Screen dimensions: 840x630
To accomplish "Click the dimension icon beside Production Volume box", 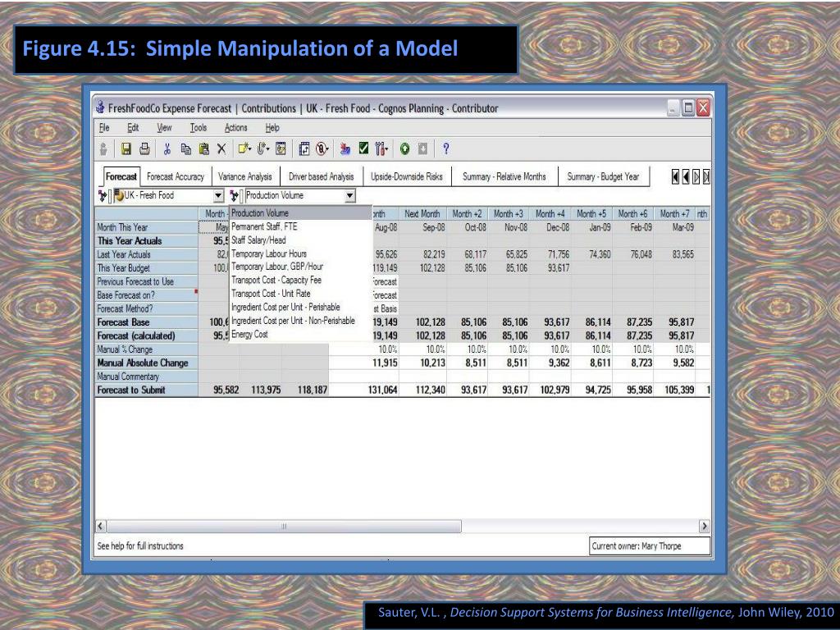I will pyautogui.click(x=234, y=195).
